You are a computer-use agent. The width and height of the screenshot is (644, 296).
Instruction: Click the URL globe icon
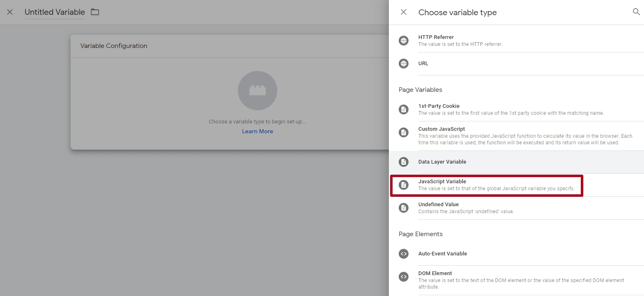(404, 64)
